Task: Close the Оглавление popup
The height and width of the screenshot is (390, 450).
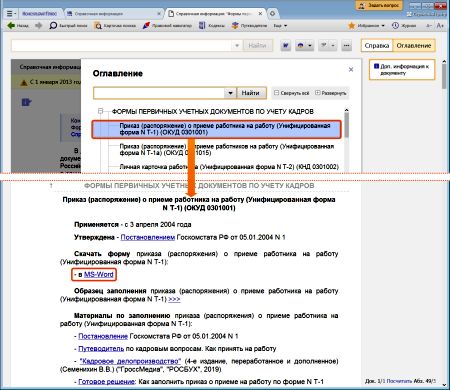Action: (x=351, y=69)
